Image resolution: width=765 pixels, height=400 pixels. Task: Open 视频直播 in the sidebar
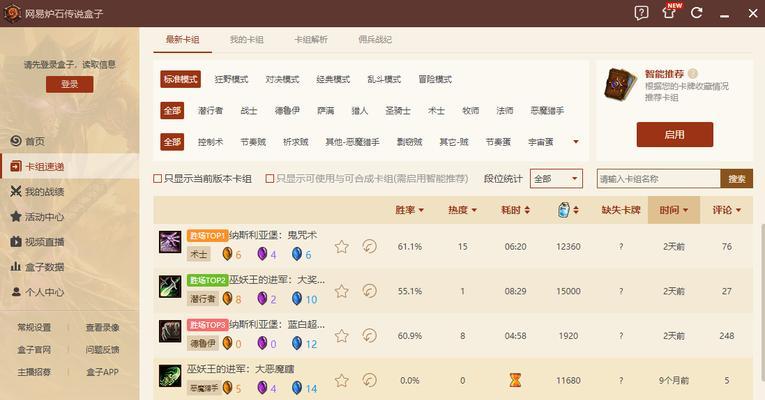(x=37, y=242)
